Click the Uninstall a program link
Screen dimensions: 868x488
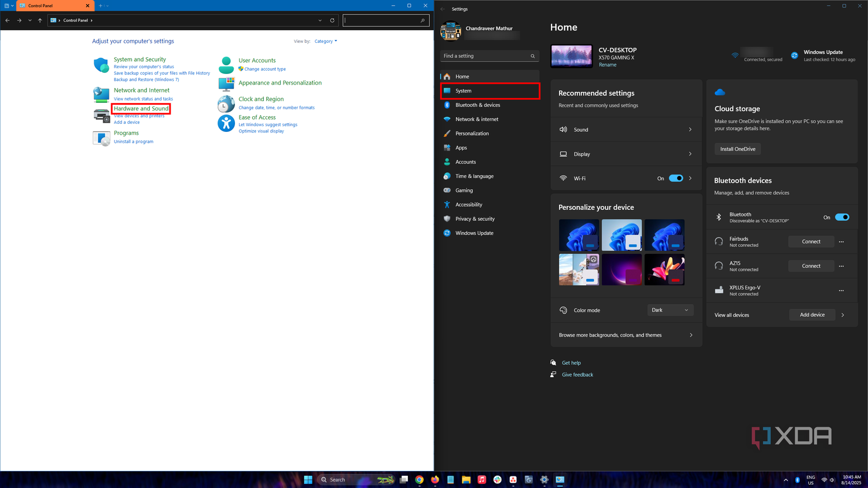[x=134, y=142]
